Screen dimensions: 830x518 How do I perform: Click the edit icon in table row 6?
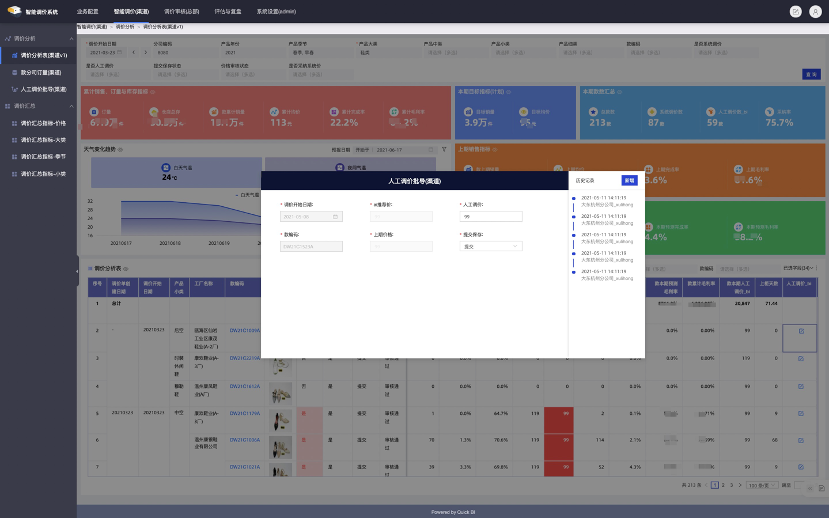(800, 440)
